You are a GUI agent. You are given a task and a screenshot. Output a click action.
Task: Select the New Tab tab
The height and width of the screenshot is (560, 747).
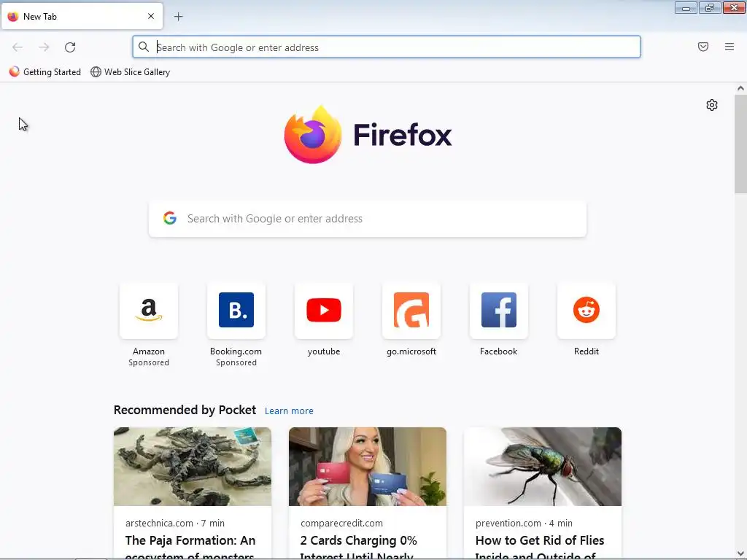[x=82, y=16]
